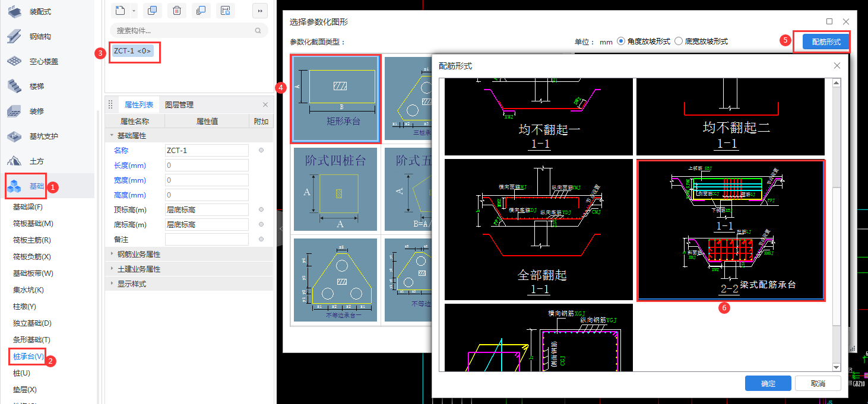Select the 装修 category icon
The image size is (868, 404).
tap(15, 111)
